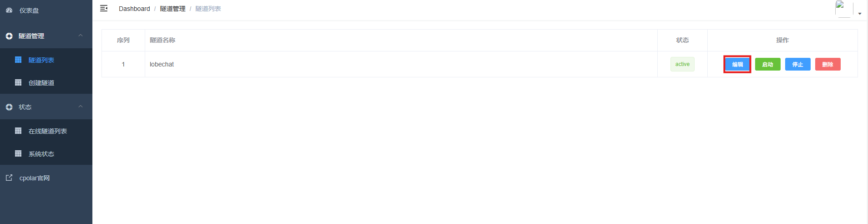The width and height of the screenshot is (868, 224).
Task: Click the 隧道管理 plus-circle icon
Action: [x=9, y=36]
